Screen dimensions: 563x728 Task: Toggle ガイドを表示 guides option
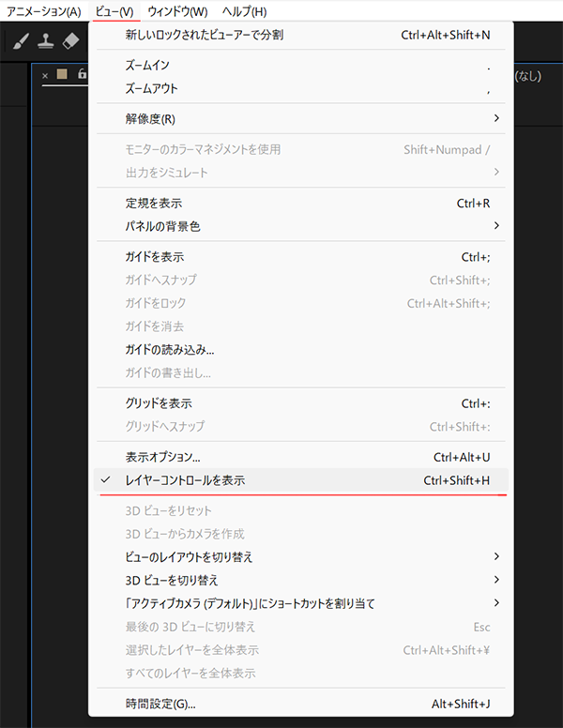click(x=154, y=257)
